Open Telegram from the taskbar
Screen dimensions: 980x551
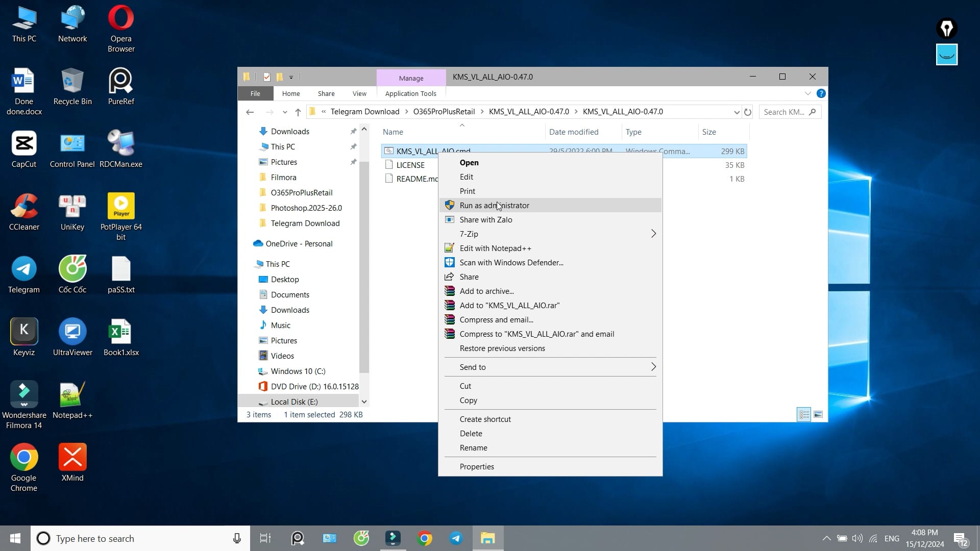pyautogui.click(x=456, y=538)
